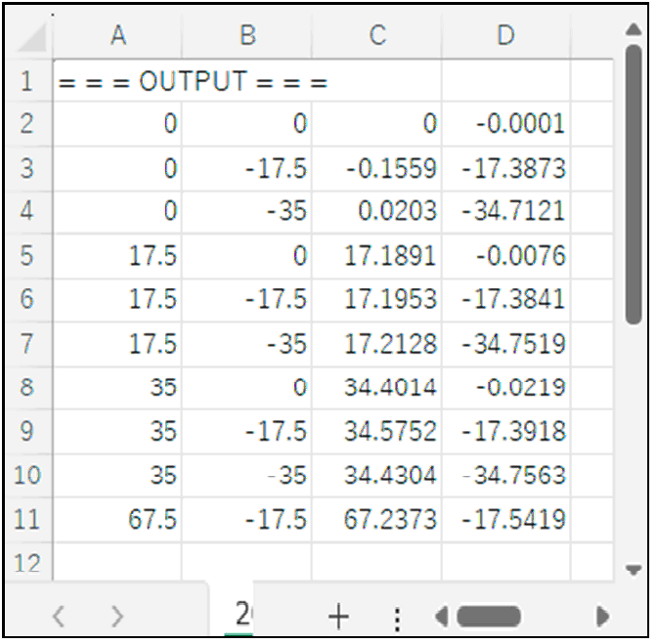Go to next sheet arrow
Screen dimensions: 658x644
coord(118,617)
